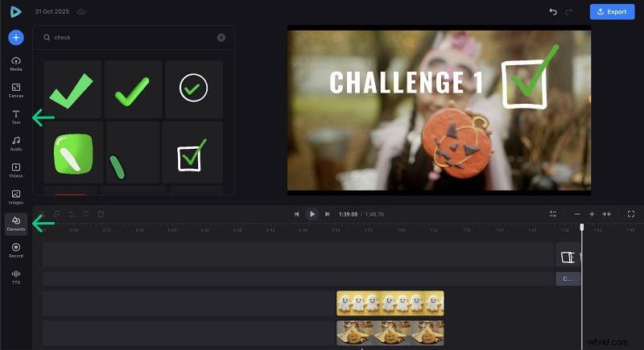Open the TTS text-to-speech panel

tap(16, 276)
